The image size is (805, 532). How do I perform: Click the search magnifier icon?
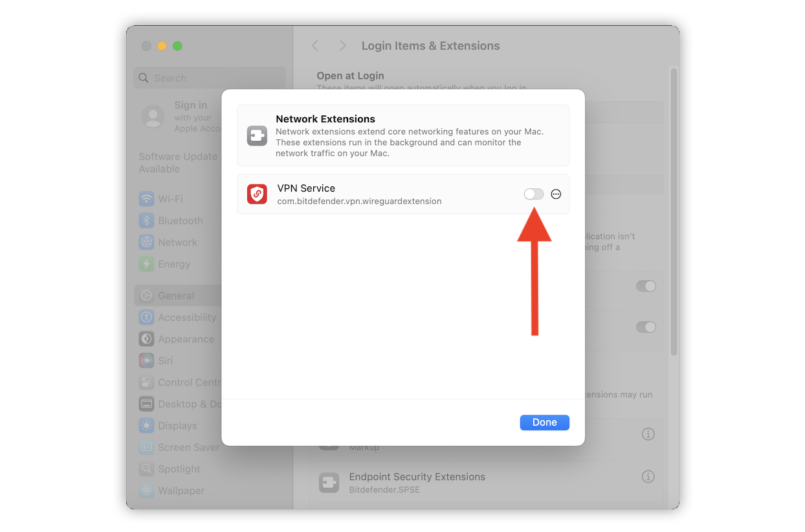144,78
